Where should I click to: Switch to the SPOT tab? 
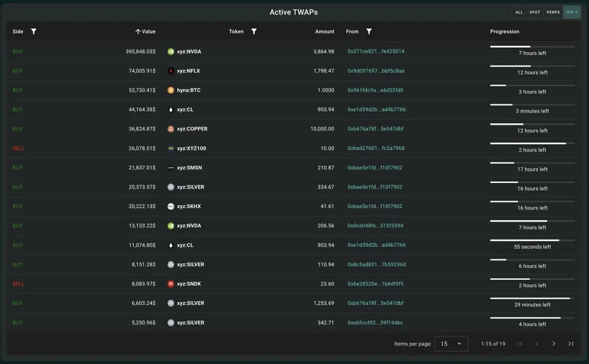(x=535, y=12)
